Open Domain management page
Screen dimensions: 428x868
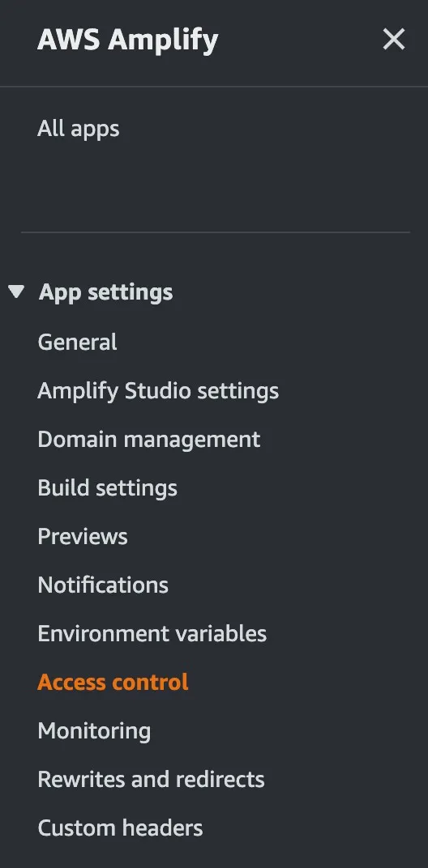coord(148,440)
